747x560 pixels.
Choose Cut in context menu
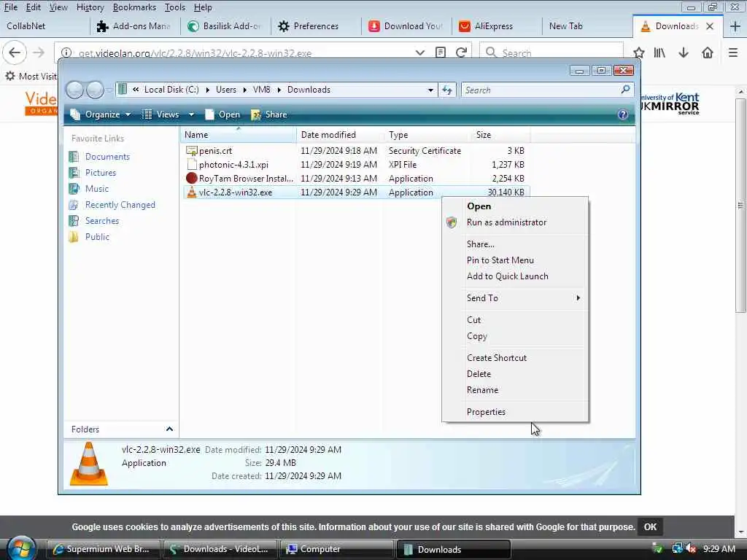click(x=516, y=320)
